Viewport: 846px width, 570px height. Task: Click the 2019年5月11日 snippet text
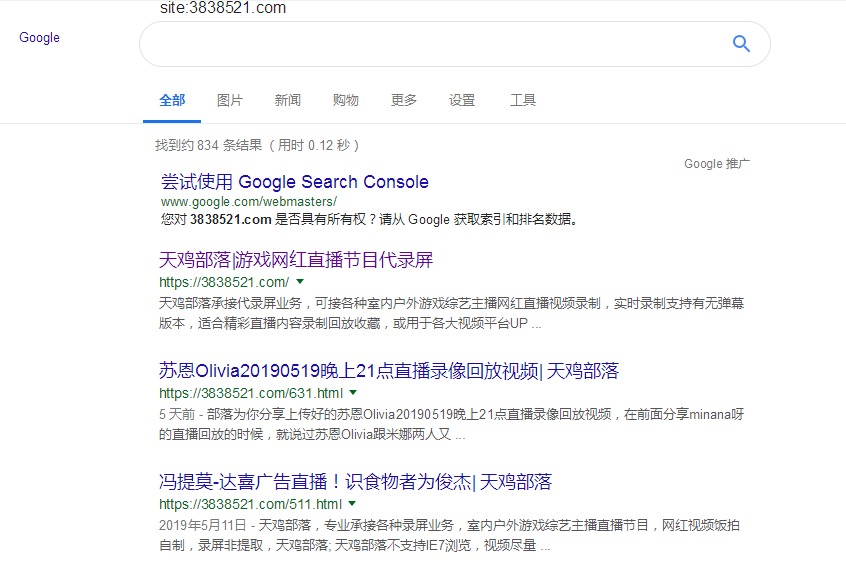[x=449, y=535]
